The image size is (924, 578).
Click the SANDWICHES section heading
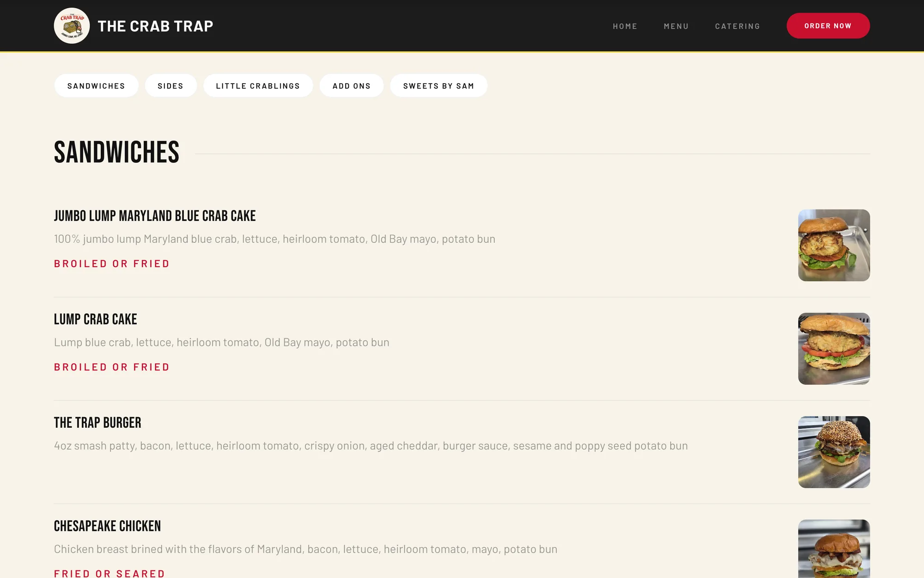tap(116, 153)
